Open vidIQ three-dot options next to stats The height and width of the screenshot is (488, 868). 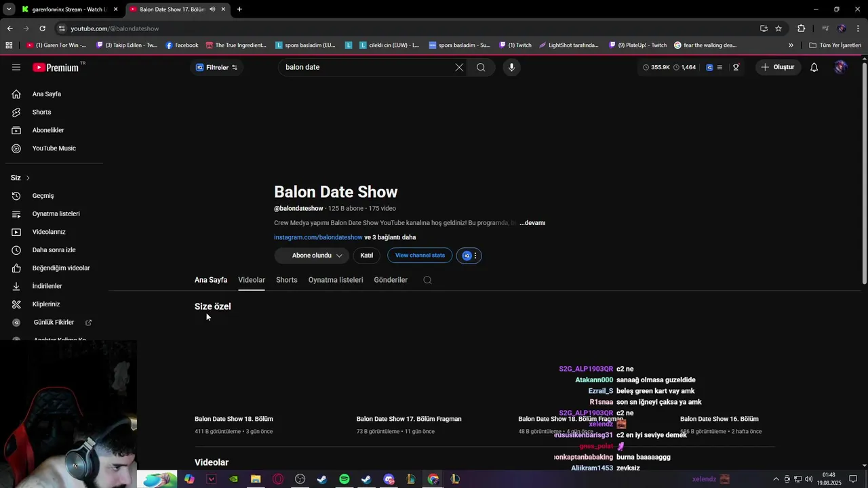475,256
